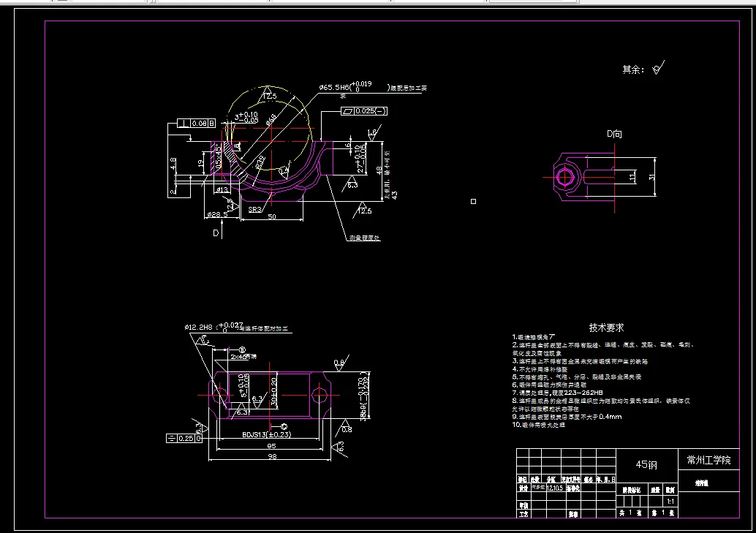The width and height of the screenshot is (756, 533).
Task: Select the small square grip marker in empty area
Action: 474,202
